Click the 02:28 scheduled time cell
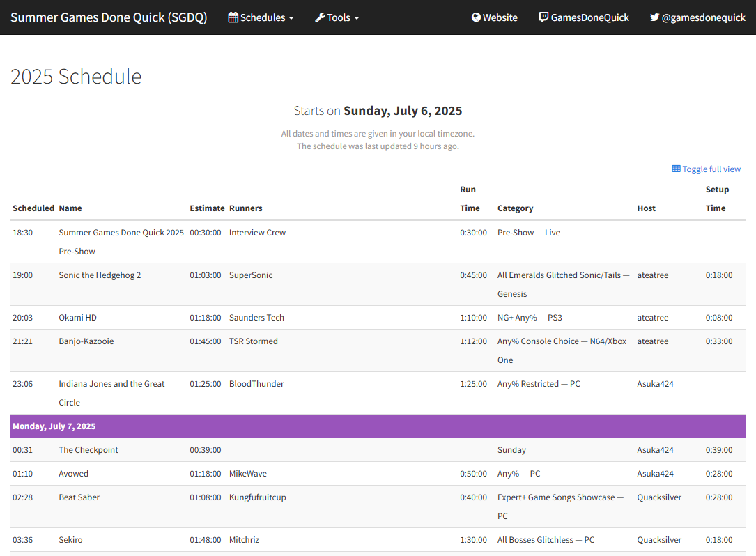756x556 pixels. coord(23,497)
